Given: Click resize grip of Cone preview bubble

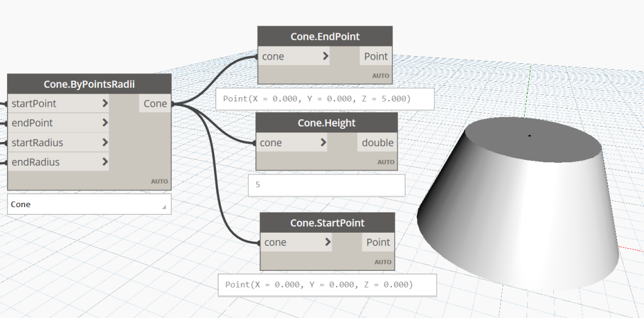Looking at the screenshot, I should 165,207.
